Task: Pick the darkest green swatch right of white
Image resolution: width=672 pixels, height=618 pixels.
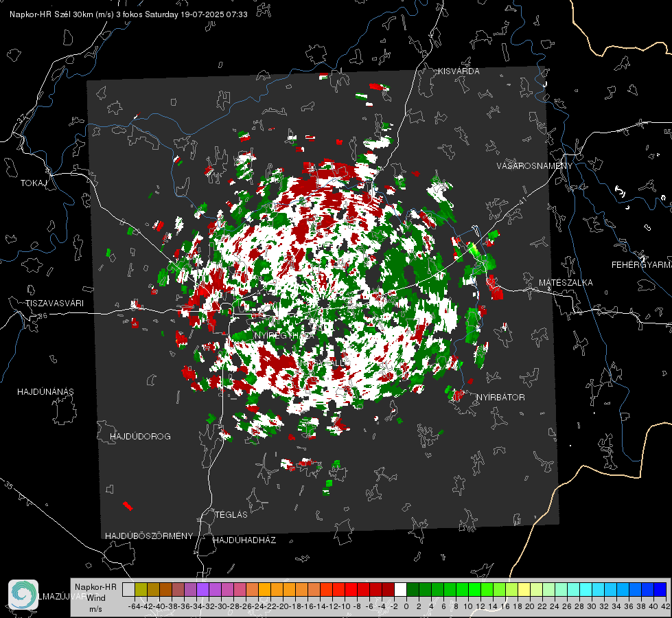Action: click(x=413, y=589)
